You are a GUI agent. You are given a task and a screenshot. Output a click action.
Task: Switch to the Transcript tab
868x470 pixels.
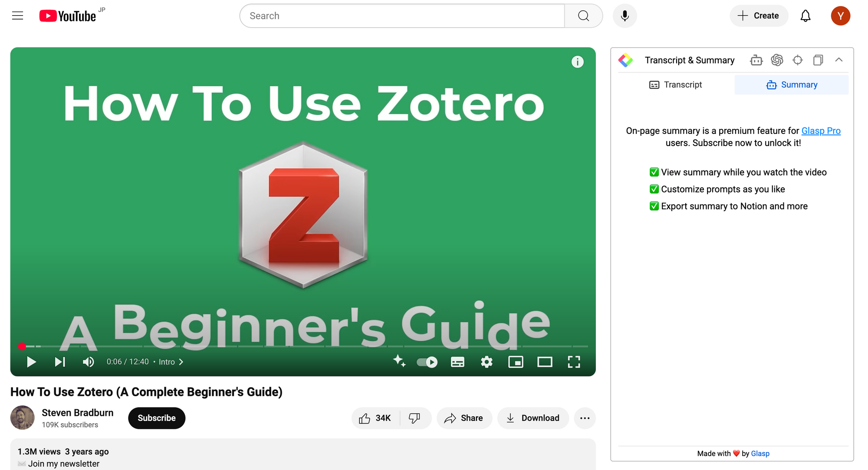(x=676, y=85)
